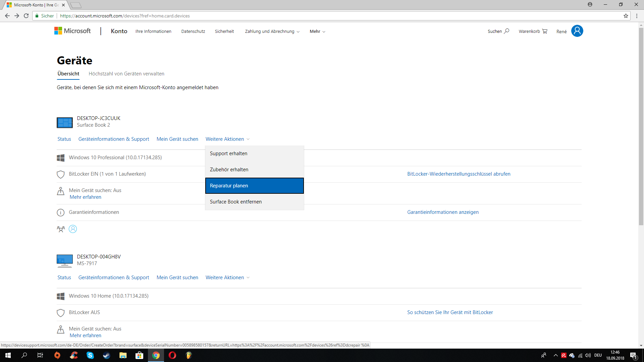Open Status for DESKTOP-JC3CUUK
This screenshot has height=362, width=644.
pyautogui.click(x=64, y=139)
